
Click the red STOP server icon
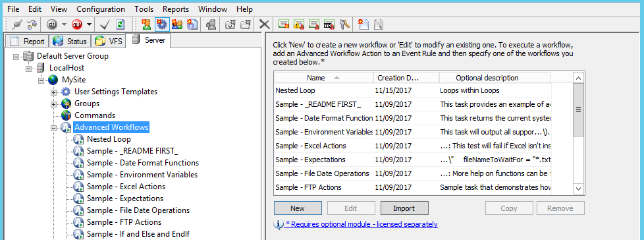[x=77, y=24]
